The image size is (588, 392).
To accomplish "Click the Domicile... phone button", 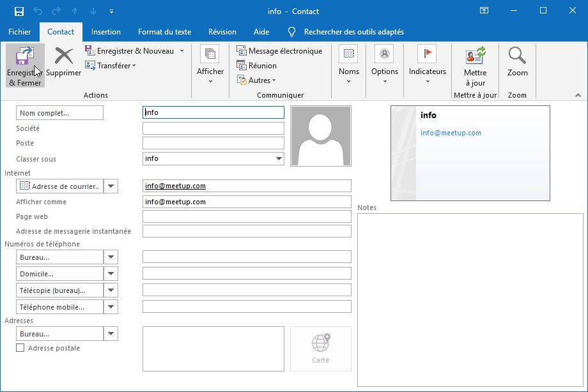I will click(x=59, y=274).
